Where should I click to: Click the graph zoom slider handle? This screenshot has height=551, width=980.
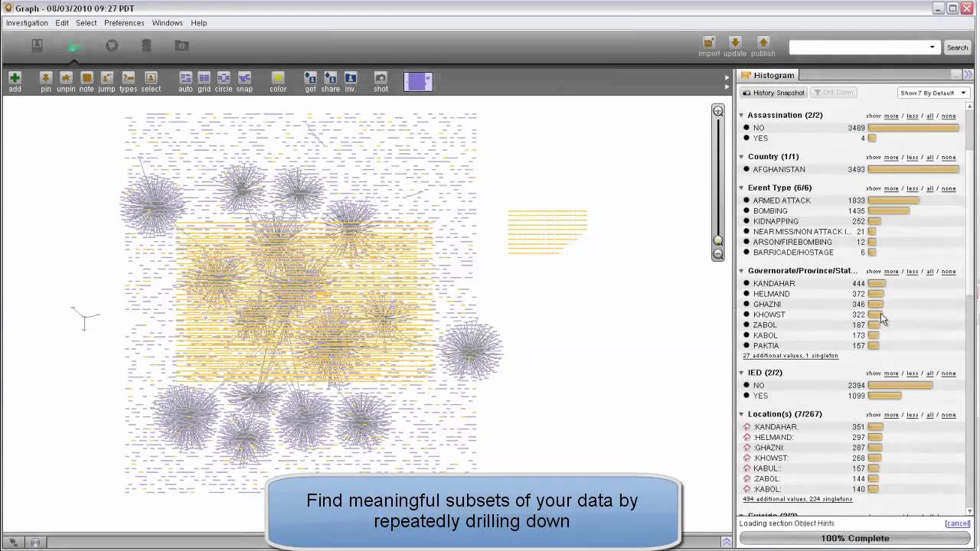(x=718, y=240)
